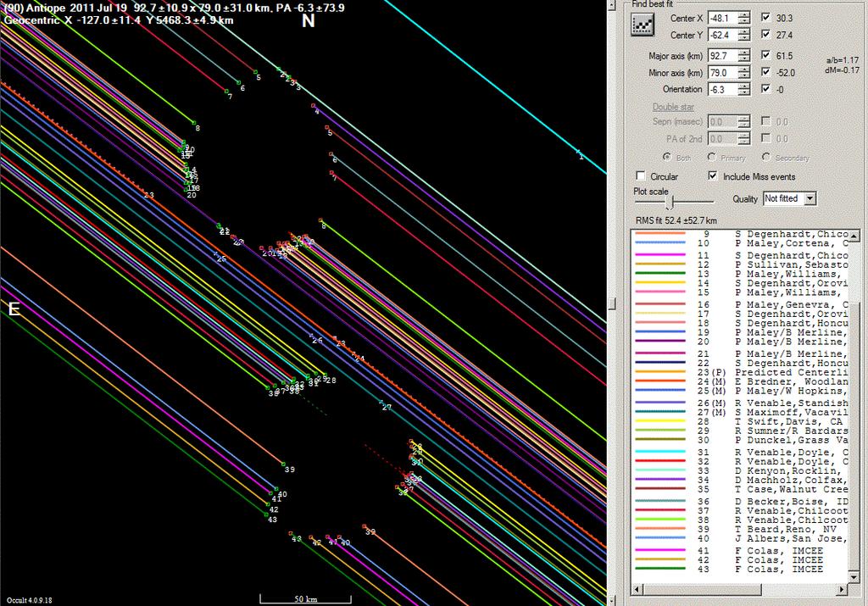Click the Center Y value field
Image resolution: width=868 pixels, height=606 pixels.
coord(724,35)
